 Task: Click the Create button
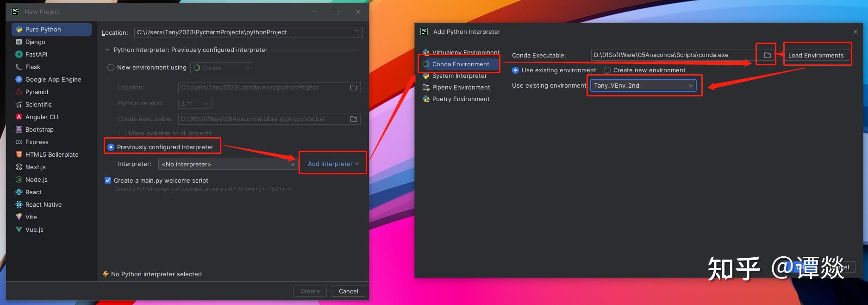(310, 291)
